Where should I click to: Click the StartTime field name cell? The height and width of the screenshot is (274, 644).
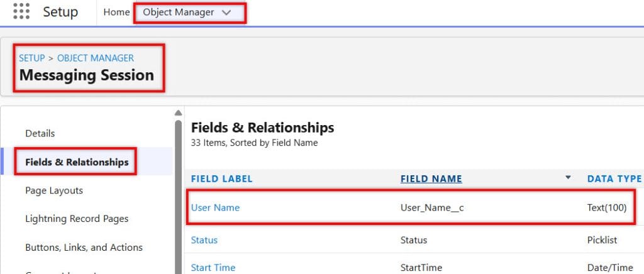click(x=421, y=268)
